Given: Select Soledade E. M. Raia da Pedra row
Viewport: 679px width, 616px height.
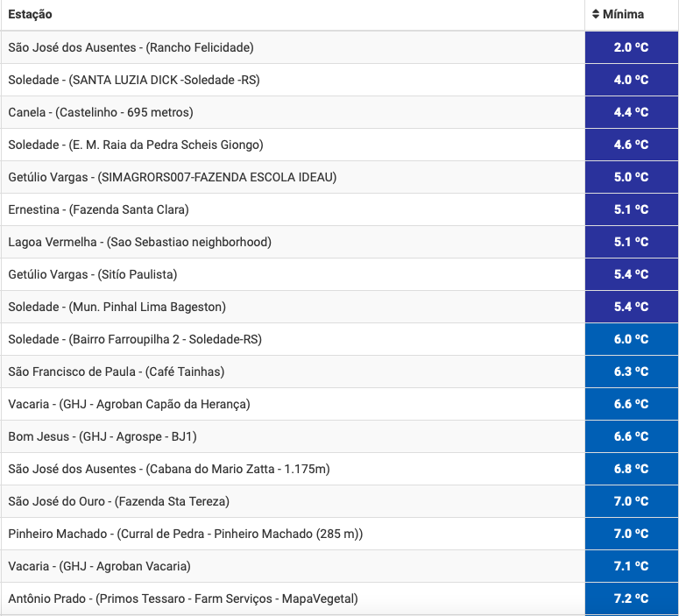Looking at the screenshot, I should tap(340, 145).
